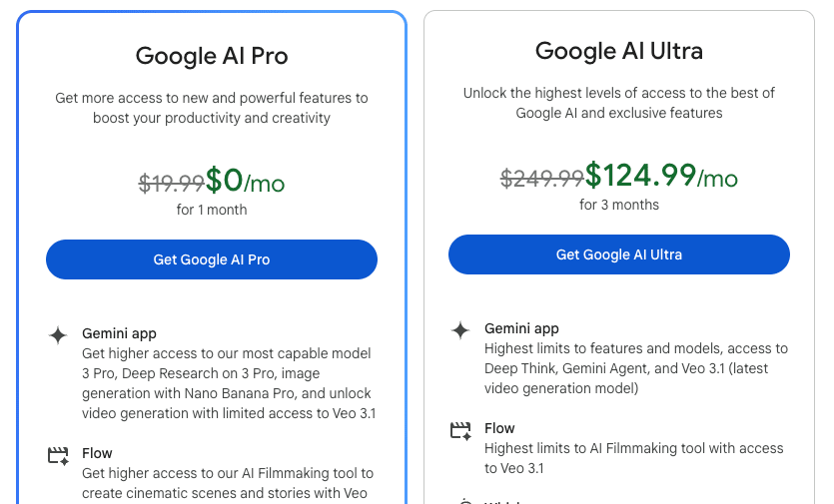Click Gemini app heading in Pro card
Image resolution: width=834 pixels, height=504 pixels.
pyautogui.click(x=119, y=334)
